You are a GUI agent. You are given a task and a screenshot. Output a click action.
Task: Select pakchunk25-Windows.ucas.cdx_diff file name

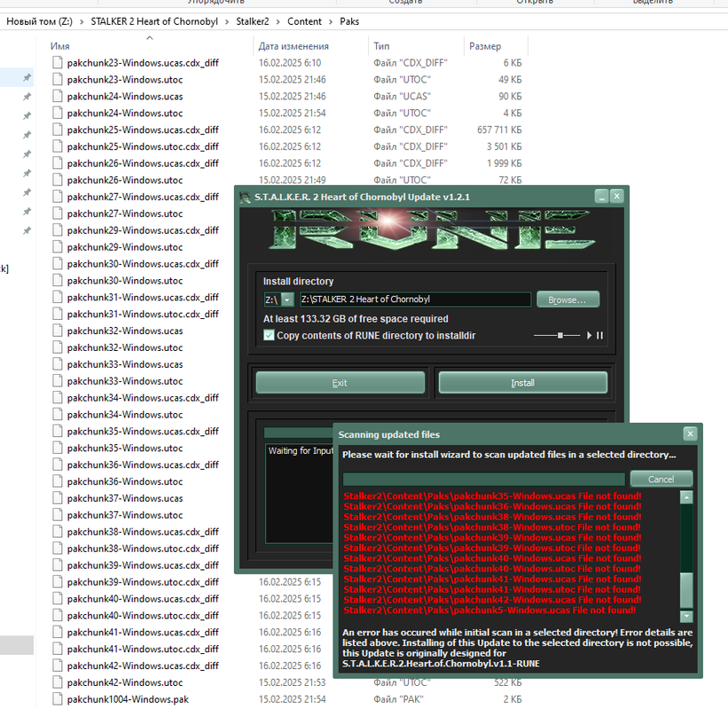coord(143,130)
